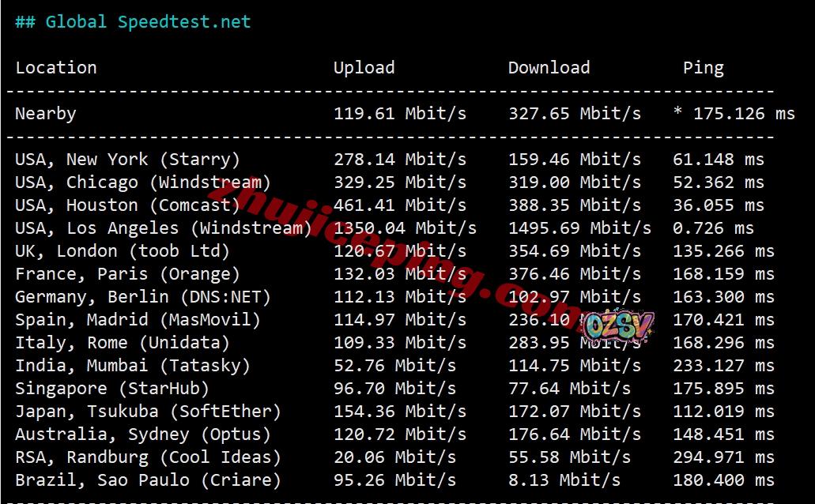Screen dimensions: 815x504
Task: Select the UK, London (toob Ltd) entry
Action: 123,251
